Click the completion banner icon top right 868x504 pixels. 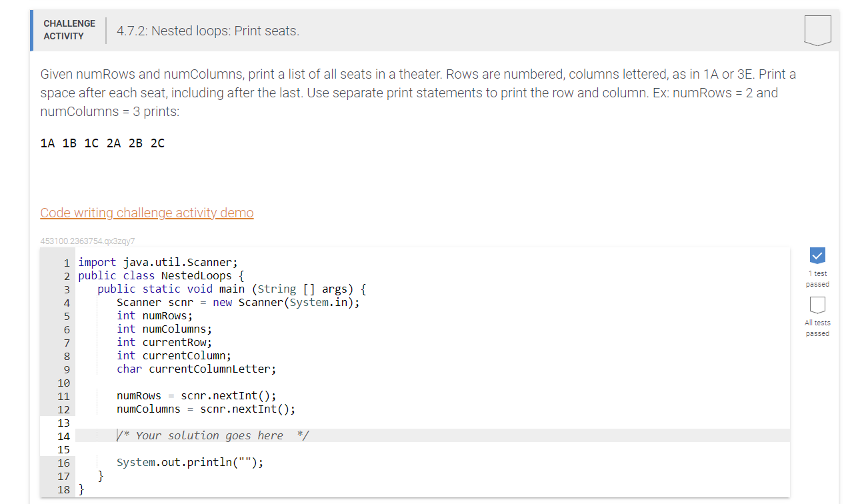pyautogui.click(x=817, y=29)
